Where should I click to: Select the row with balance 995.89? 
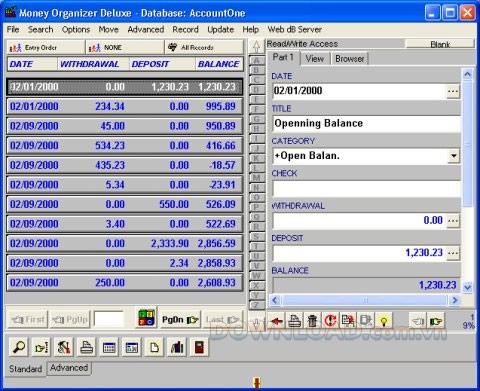pyautogui.click(x=124, y=107)
